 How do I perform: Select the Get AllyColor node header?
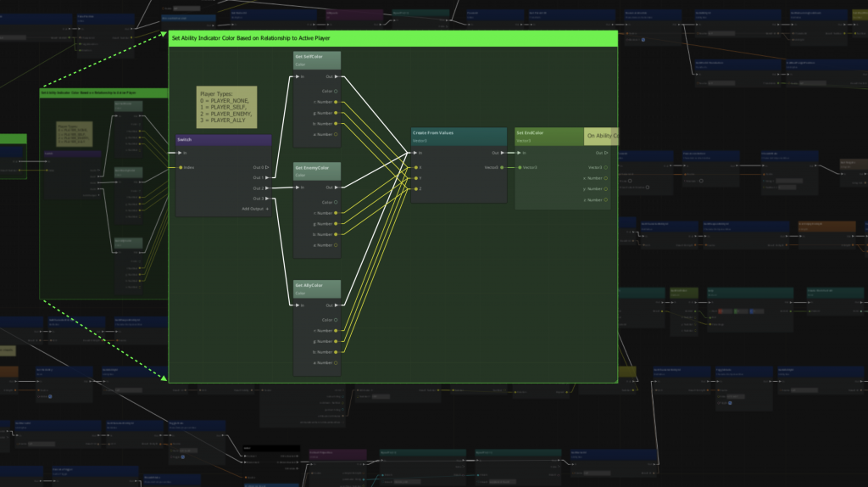coord(317,288)
